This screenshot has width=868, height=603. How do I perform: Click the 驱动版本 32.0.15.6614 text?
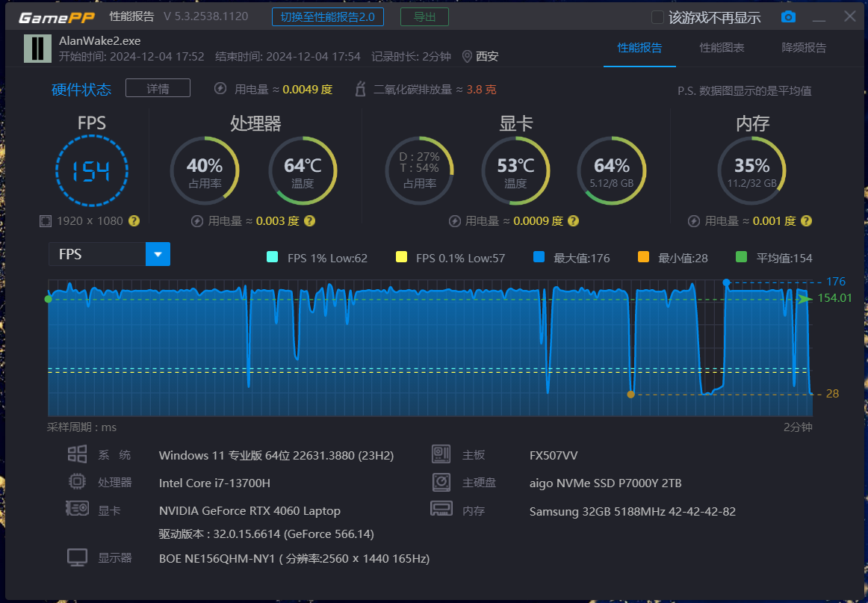point(266,534)
